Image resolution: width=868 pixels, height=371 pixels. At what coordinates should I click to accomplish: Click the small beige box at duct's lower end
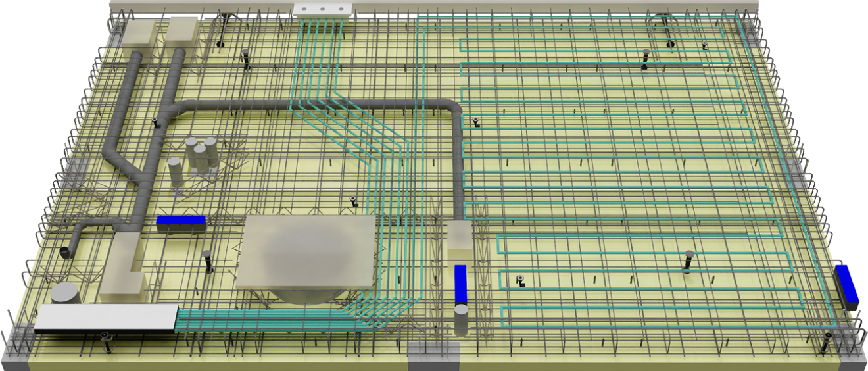point(459,241)
